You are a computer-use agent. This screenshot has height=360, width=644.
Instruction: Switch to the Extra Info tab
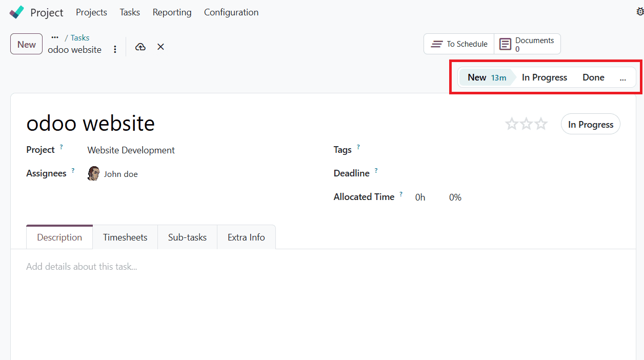pos(246,237)
